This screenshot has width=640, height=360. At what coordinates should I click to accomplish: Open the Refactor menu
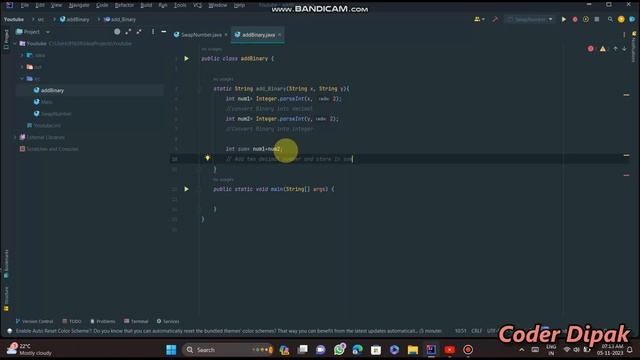pyautogui.click(x=124, y=5)
